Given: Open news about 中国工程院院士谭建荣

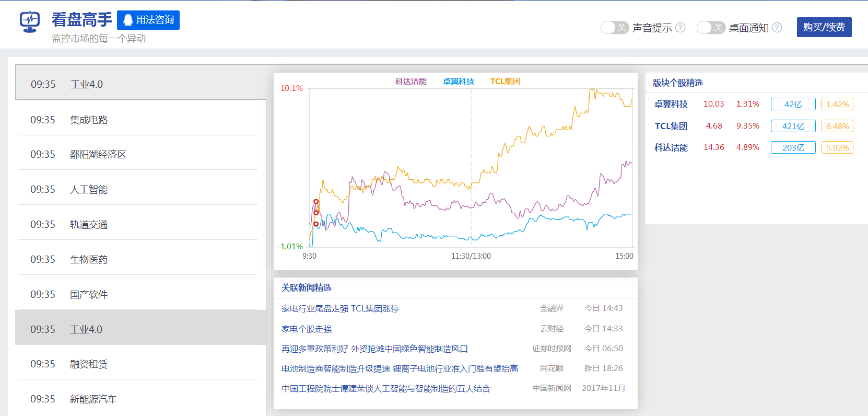Looking at the screenshot, I should (x=385, y=389).
